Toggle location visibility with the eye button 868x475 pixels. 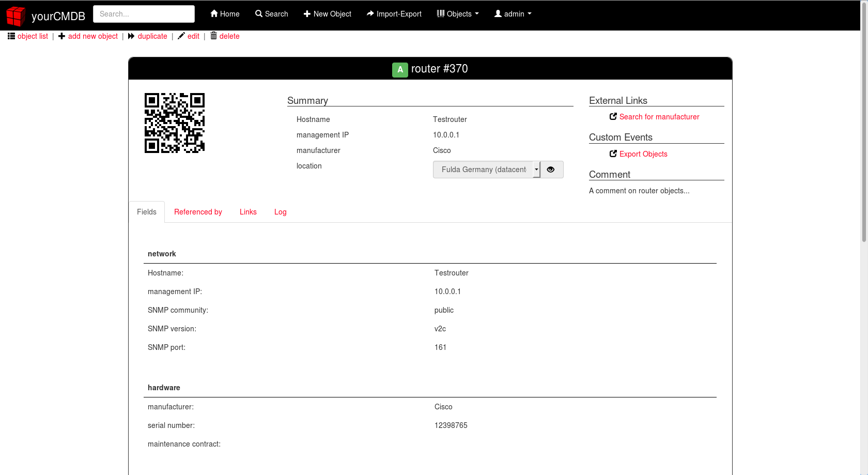[551, 170]
